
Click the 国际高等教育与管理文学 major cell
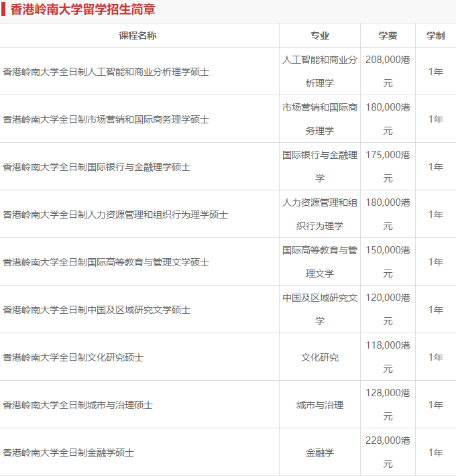tap(320, 261)
